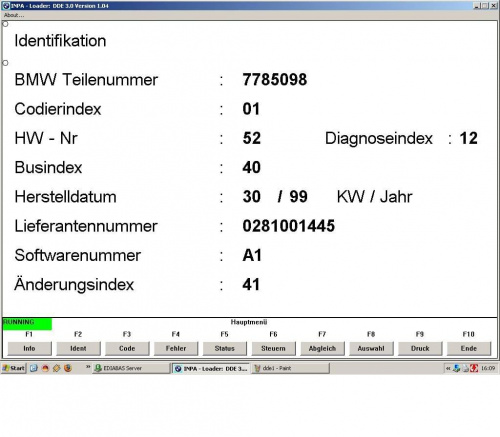The height and width of the screenshot is (437, 500).
Task: Click the Codierindex value 01
Action: (251, 109)
